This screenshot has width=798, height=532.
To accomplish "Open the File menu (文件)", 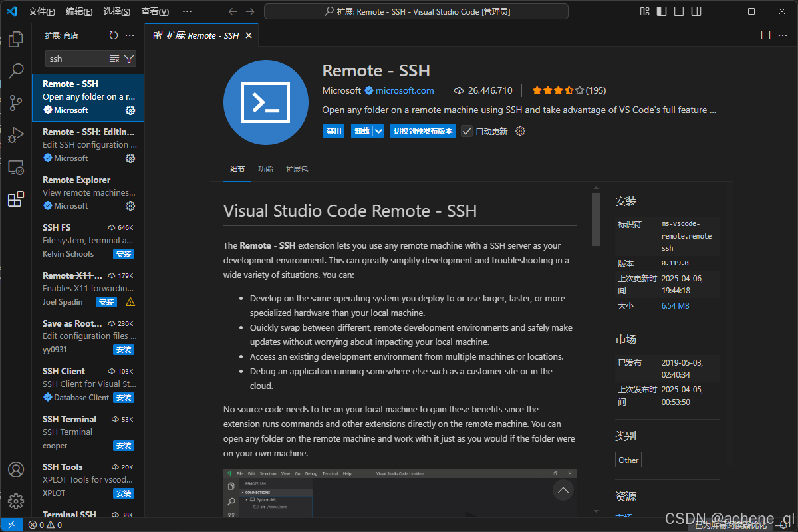I will pos(42,11).
